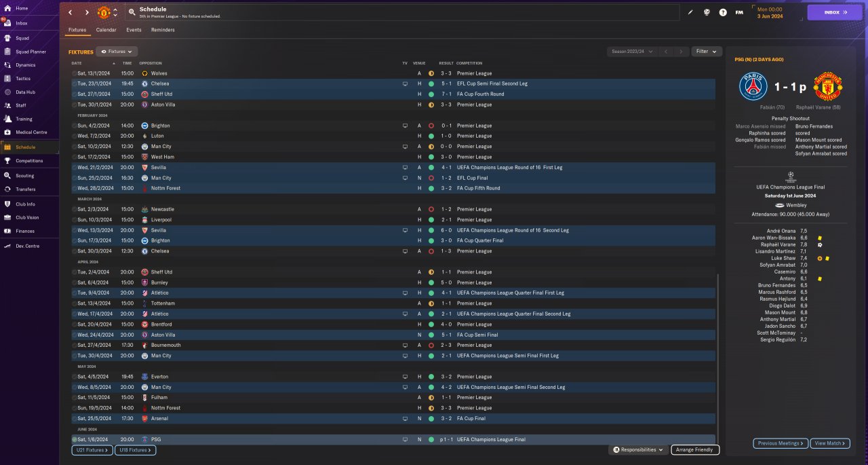Open the FM menu icon
This screenshot has height=465, width=868.
click(739, 12)
